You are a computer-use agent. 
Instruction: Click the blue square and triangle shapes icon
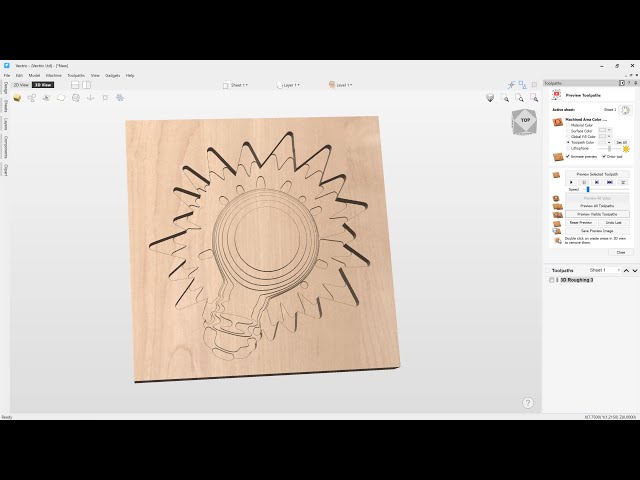[x=522, y=84]
